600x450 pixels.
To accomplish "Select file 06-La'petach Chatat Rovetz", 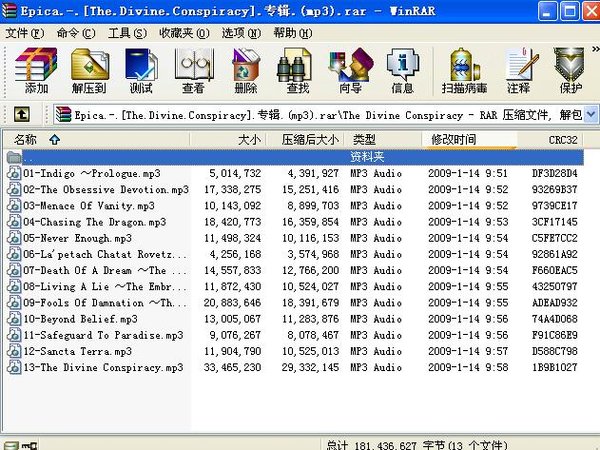I will (x=105, y=254).
